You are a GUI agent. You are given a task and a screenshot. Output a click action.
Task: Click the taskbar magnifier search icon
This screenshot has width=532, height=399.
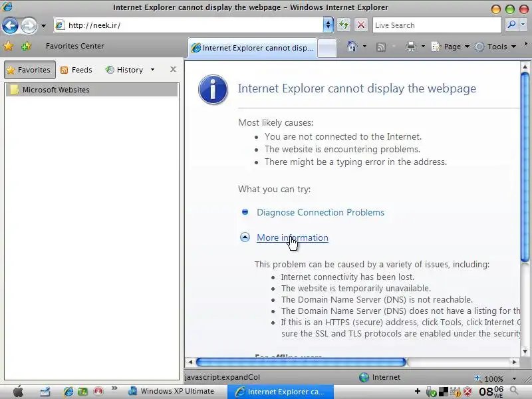[x=515, y=391]
